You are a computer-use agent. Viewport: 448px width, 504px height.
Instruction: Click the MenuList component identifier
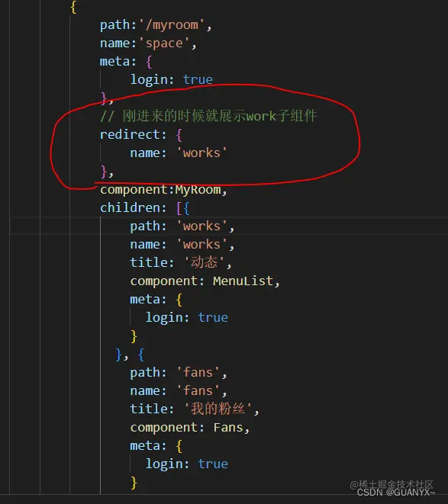click(x=243, y=281)
